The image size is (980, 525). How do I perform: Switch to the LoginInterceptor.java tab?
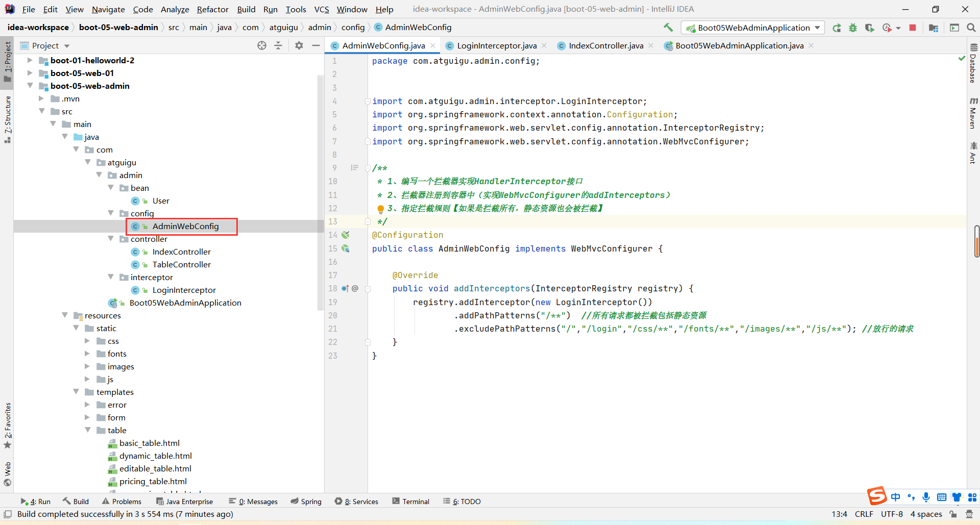click(x=496, y=46)
